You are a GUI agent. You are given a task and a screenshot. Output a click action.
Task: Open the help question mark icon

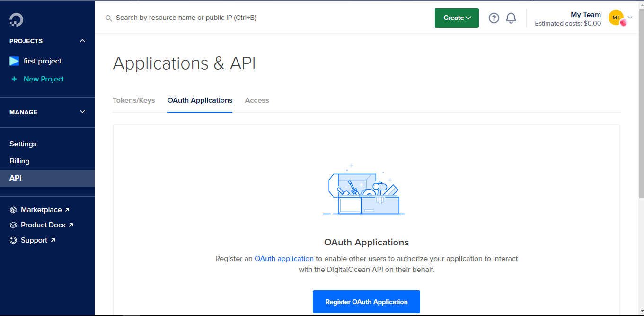(x=494, y=18)
